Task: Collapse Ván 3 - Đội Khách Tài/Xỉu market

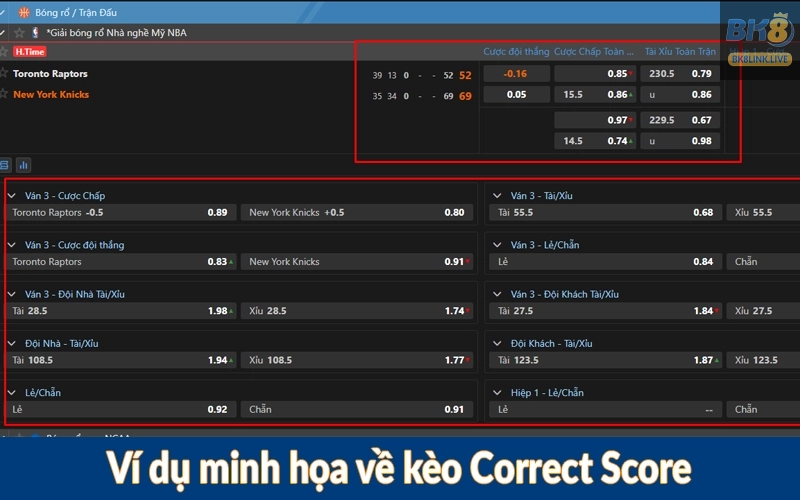Action: pyautogui.click(x=497, y=294)
